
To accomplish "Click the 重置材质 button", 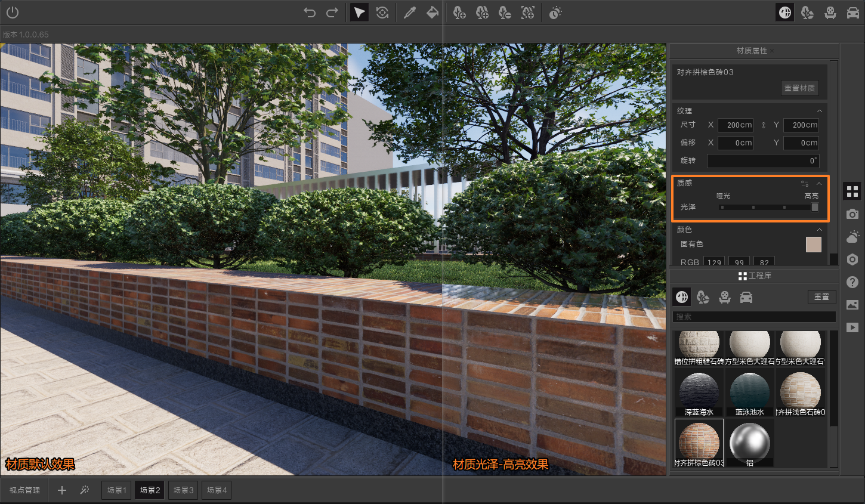I will pos(800,88).
